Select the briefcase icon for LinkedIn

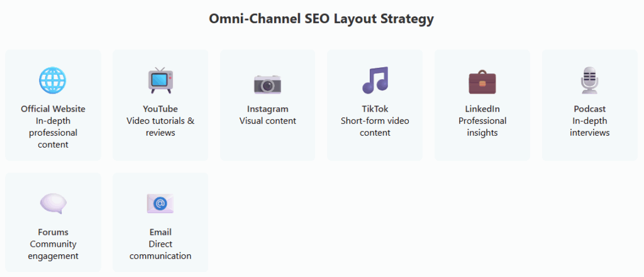tap(482, 82)
